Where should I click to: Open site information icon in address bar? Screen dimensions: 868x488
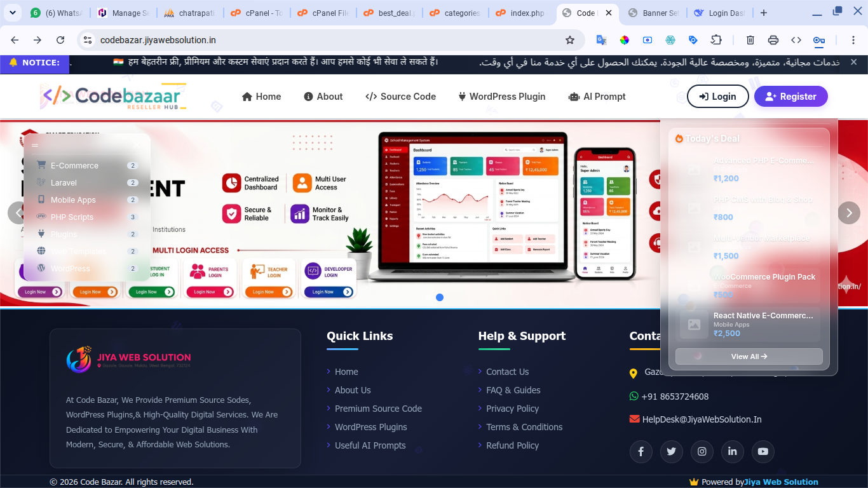tap(88, 40)
